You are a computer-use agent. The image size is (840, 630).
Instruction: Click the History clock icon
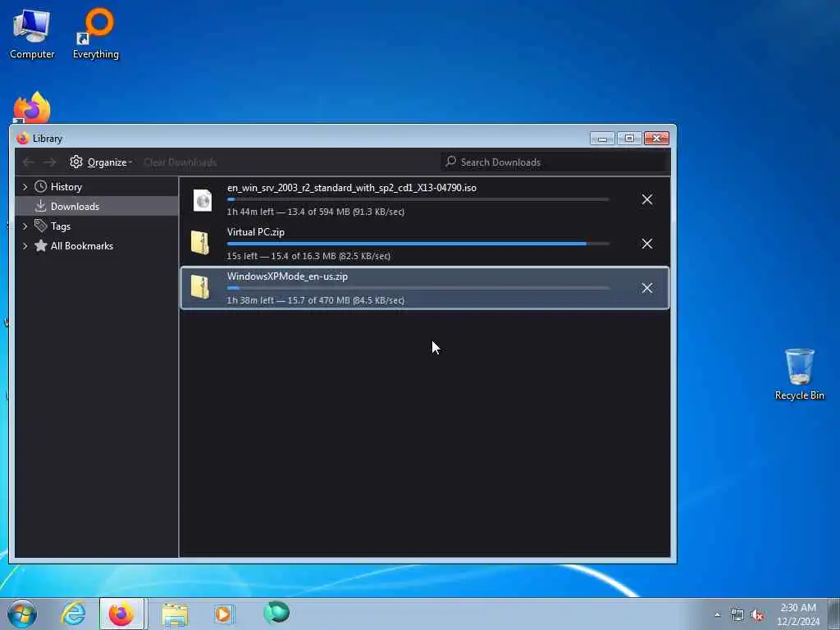pyautogui.click(x=41, y=186)
